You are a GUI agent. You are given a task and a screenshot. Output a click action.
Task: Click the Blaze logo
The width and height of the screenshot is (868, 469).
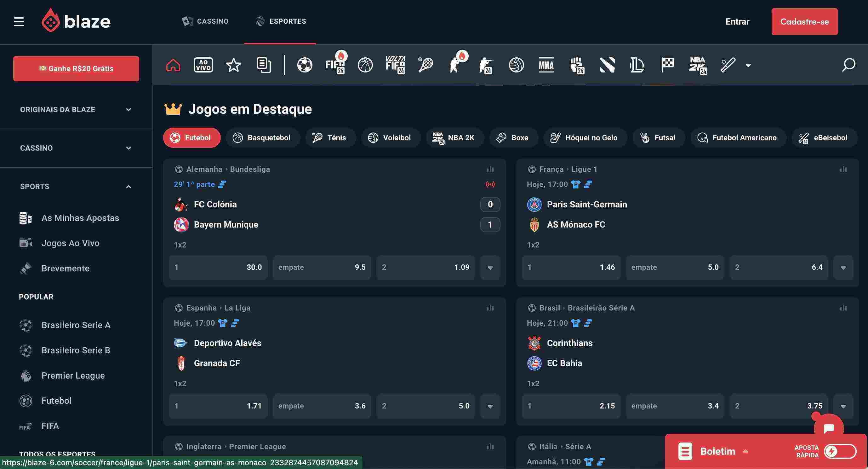pos(76,20)
